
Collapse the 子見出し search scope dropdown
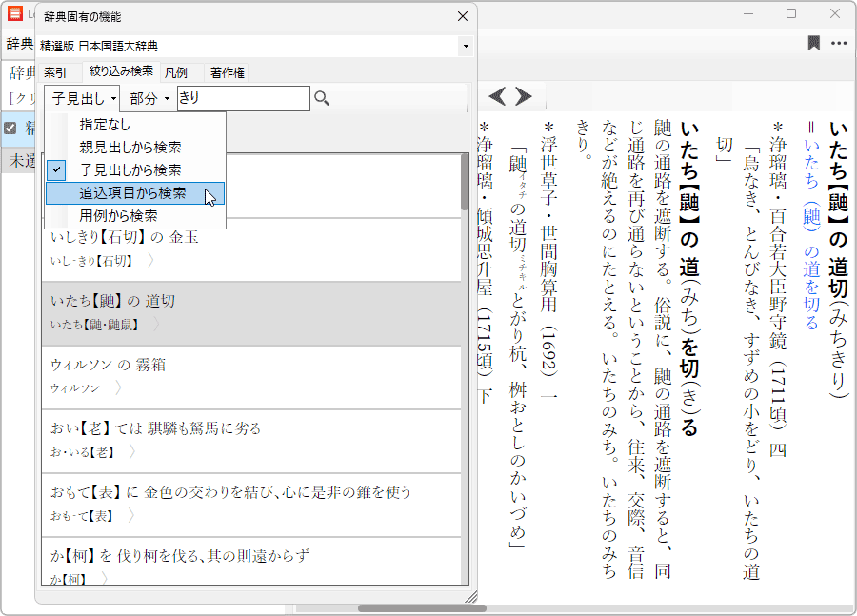point(83,98)
